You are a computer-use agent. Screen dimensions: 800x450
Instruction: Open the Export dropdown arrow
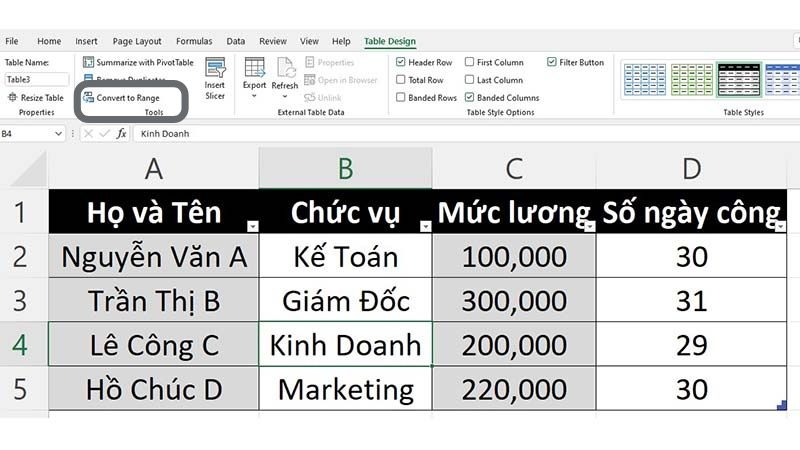point(254,95)
